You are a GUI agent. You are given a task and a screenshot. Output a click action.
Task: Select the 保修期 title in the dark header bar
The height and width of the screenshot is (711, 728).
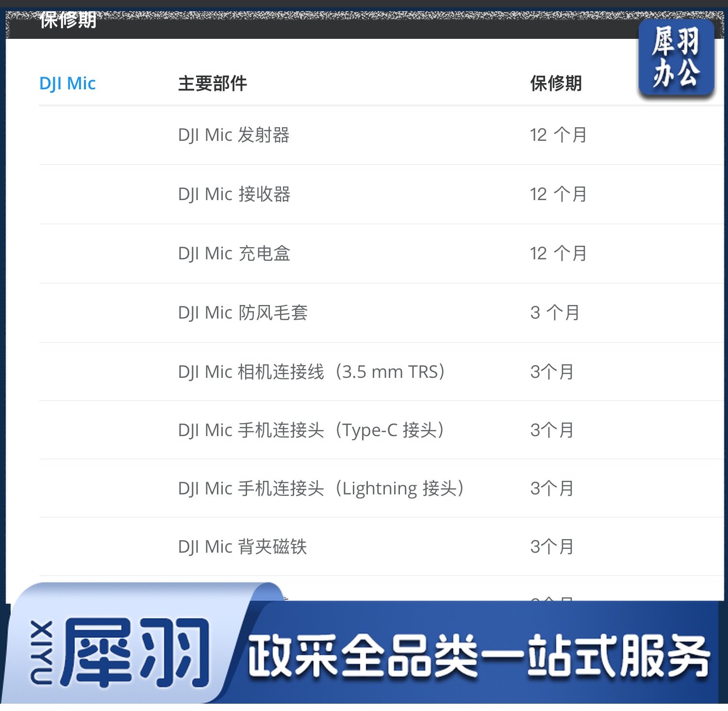pyautogui.click(x=68, y=20)
